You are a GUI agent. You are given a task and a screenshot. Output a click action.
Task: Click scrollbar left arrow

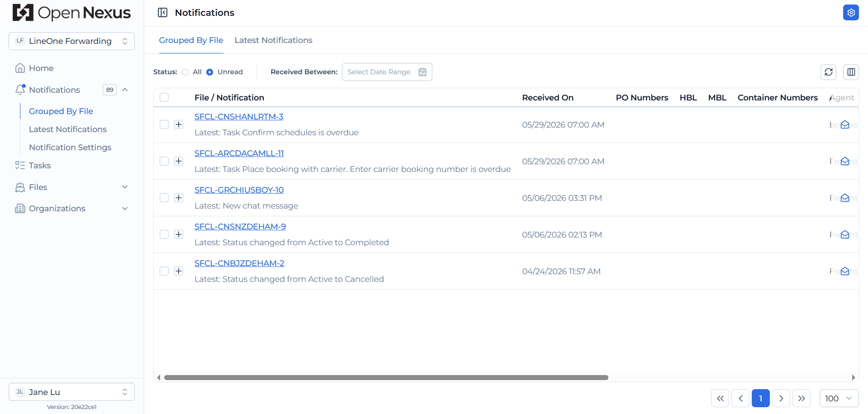click(158, 377)
